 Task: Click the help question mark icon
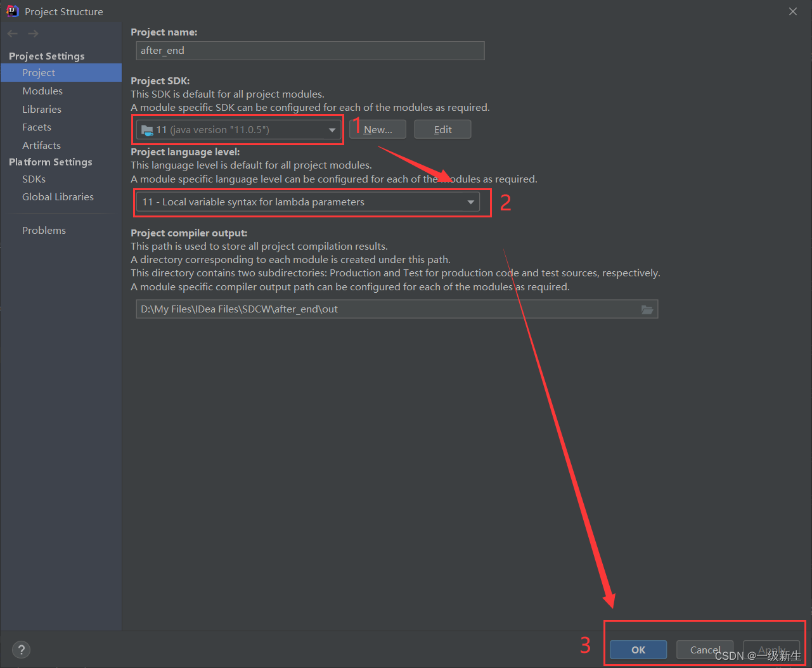click(21, 650)
